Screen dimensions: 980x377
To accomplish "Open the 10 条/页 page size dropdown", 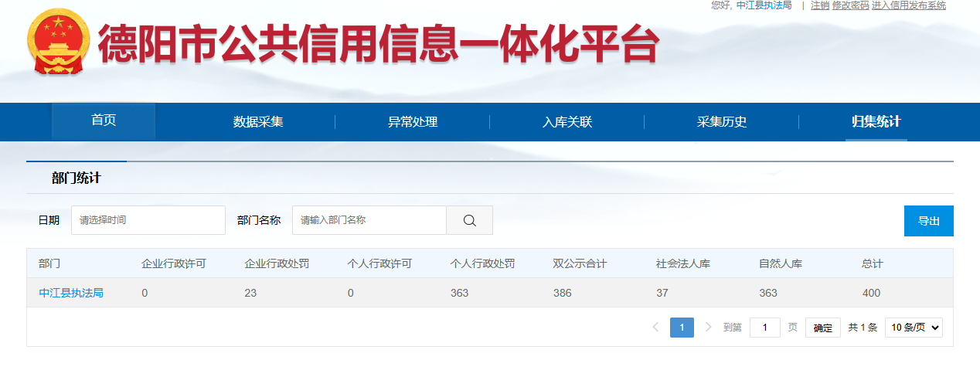I will click(x=914, y=328).
